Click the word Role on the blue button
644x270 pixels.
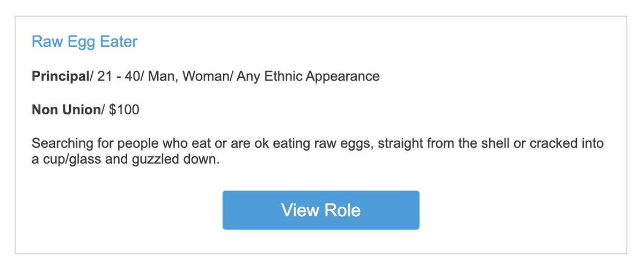(x=342, y=210)
